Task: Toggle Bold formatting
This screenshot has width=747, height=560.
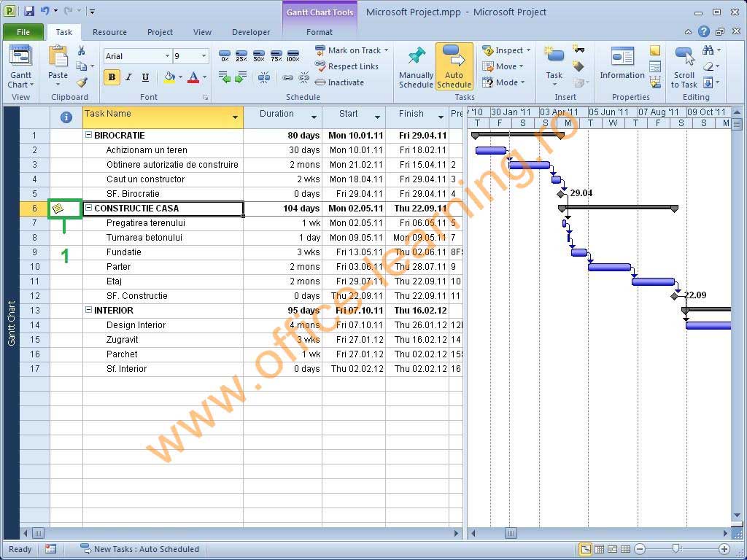Action: [112, 77]
